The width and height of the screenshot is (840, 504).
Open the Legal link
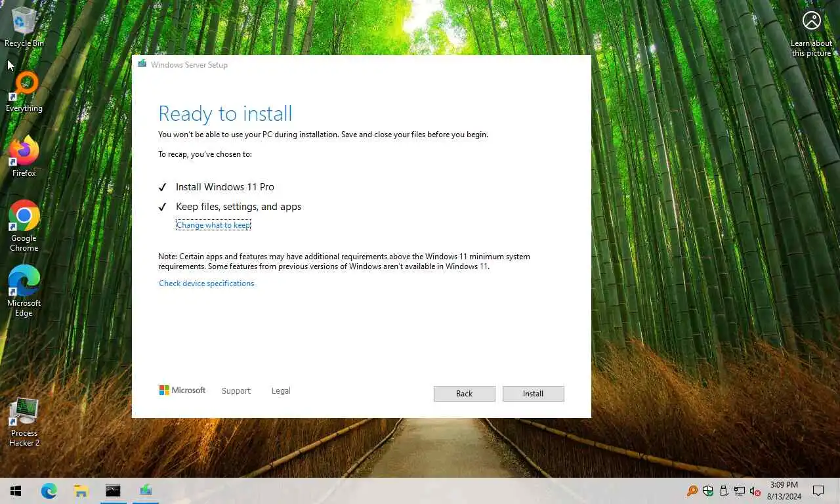point(281,391)
